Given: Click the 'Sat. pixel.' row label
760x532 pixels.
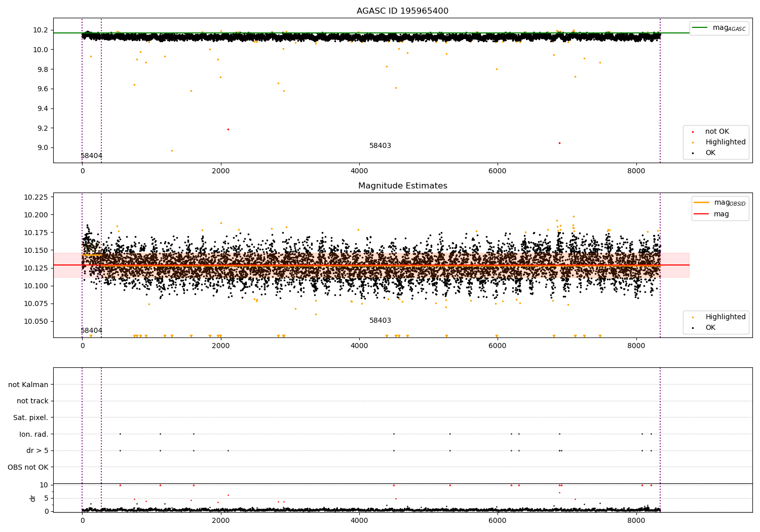Looking at the screenshot, I should [31, 418].
